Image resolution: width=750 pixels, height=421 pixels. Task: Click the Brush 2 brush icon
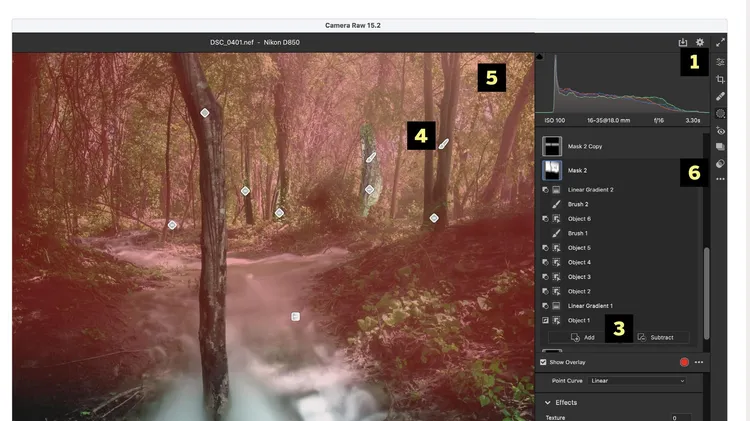point(556,204)
